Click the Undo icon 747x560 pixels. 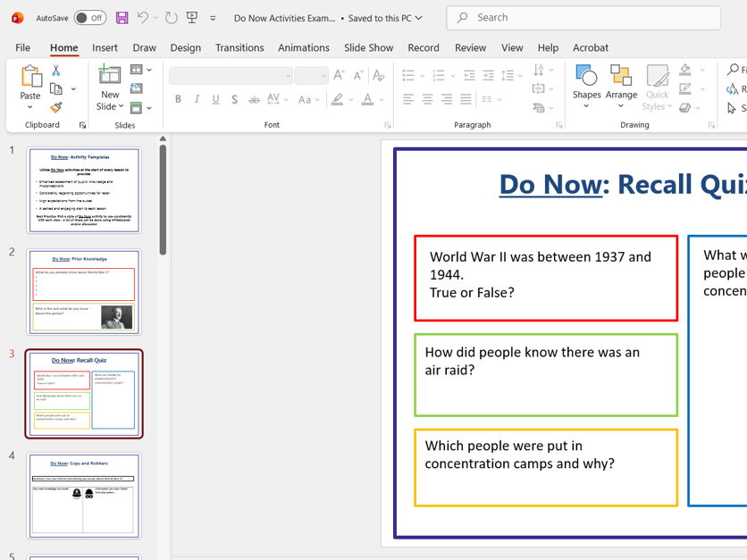(x=143, y=18)
